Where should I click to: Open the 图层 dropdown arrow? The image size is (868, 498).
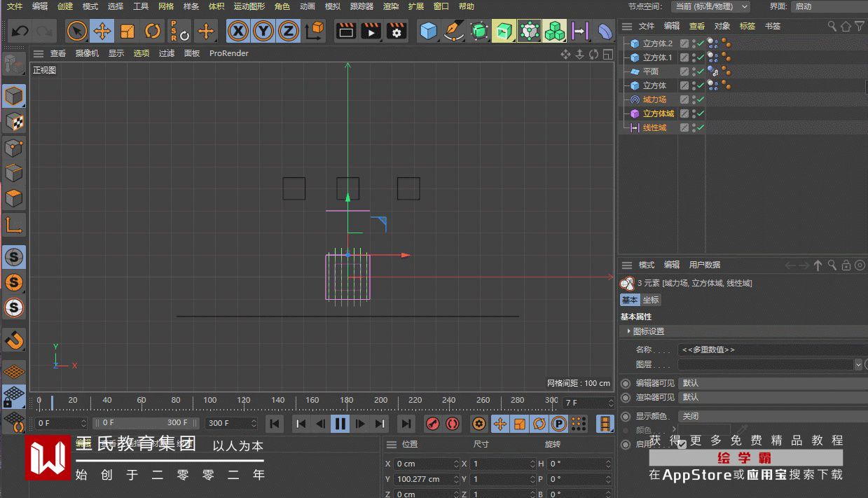tap(858, 365)
